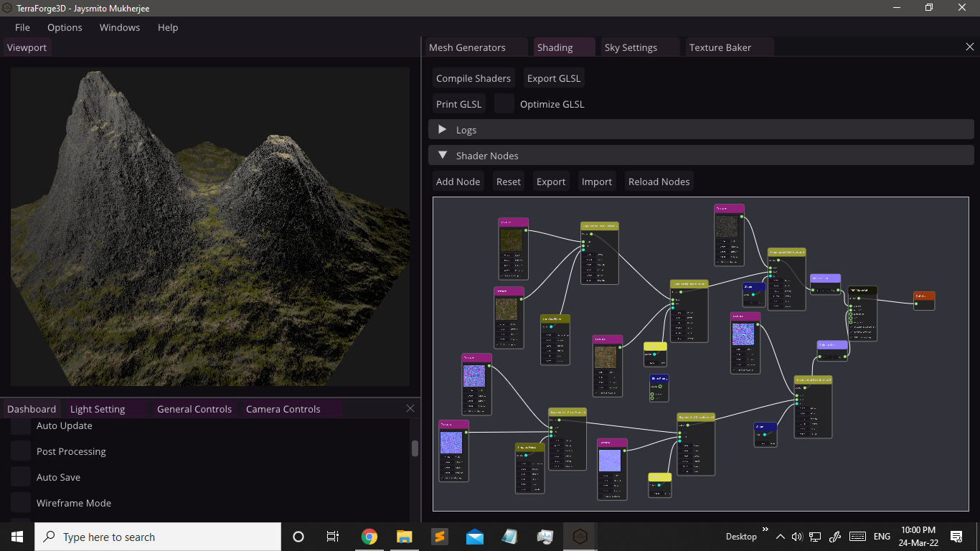The width and height of the screenshot is (980, 551).
Task: Click the taskbar search box
Action: click(x=158, y=537)
